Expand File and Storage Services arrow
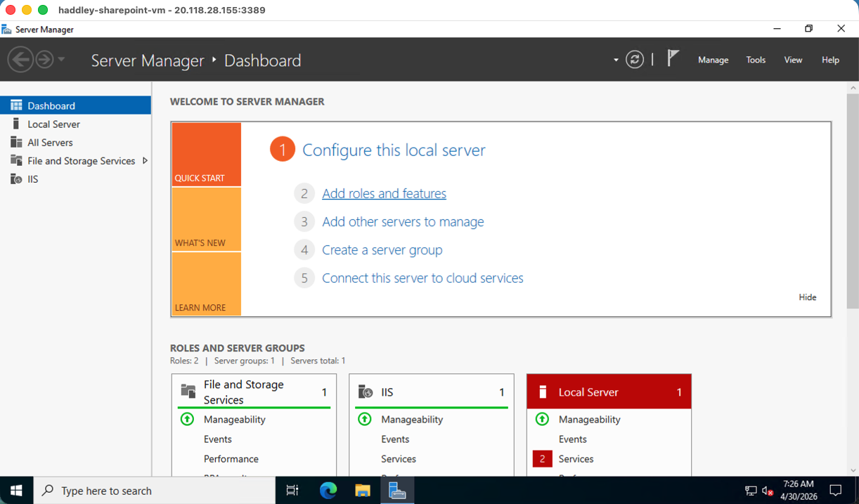 [x=145, y=160]
